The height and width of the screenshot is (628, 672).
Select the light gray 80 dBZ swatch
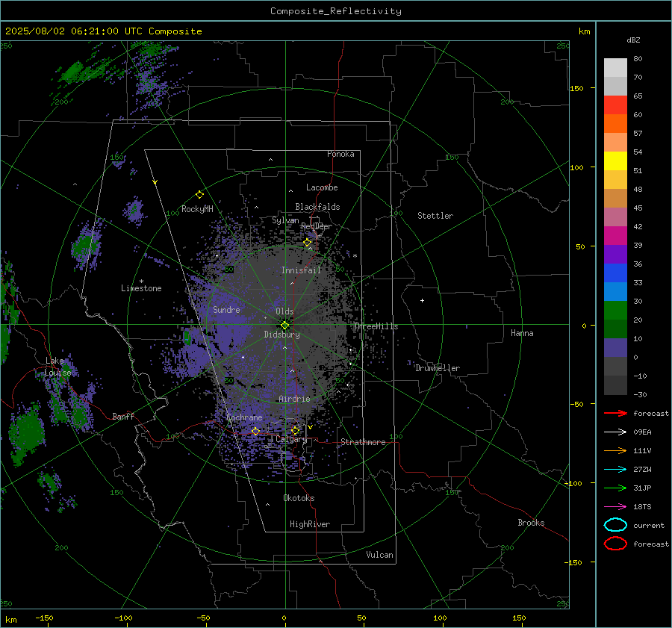[x=615, y=67]
